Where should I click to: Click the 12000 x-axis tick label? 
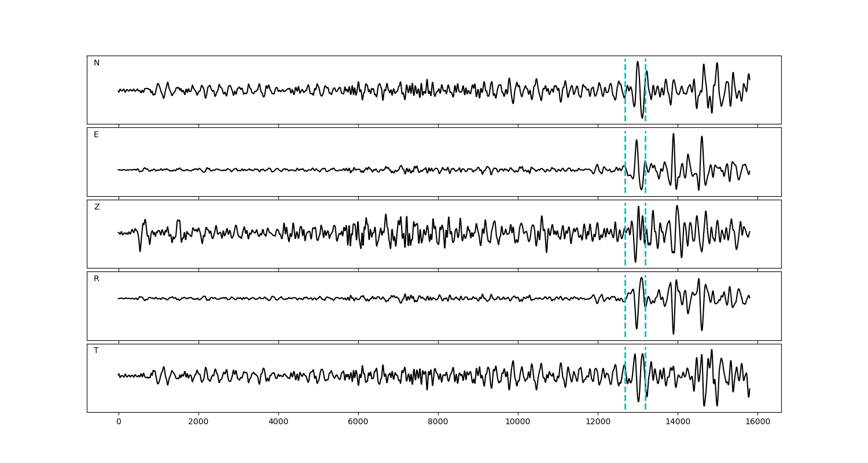(597, 422)
